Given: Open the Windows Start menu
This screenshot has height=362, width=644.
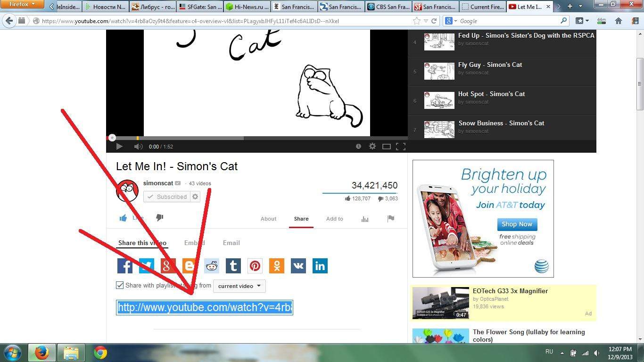Looking at the screenshot, I should pos(13,353).
